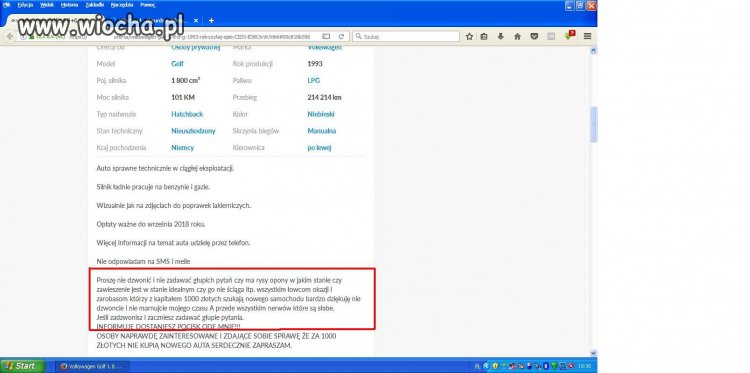Viewport: 750px width, 373px height.
Task: Open a new tab with the plus button
Action: tap(211, 21)
